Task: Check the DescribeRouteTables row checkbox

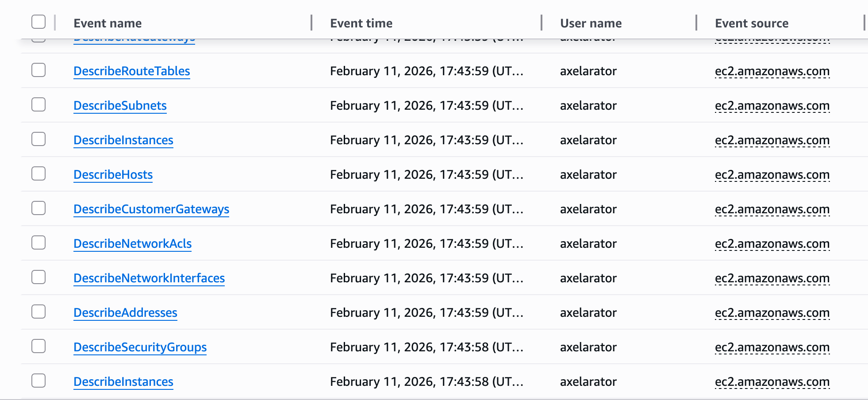Action: [x=38, y=70]
